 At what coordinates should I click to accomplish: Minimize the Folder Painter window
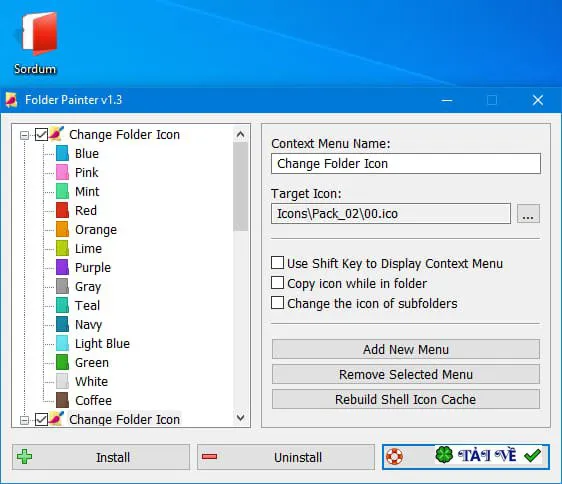click(x=447, y=100)
